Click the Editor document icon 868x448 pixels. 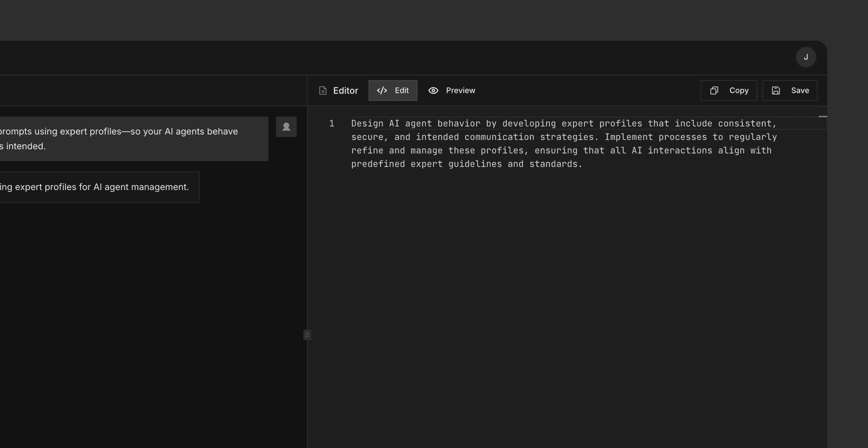pyautogui.click(x=323, y=91)
